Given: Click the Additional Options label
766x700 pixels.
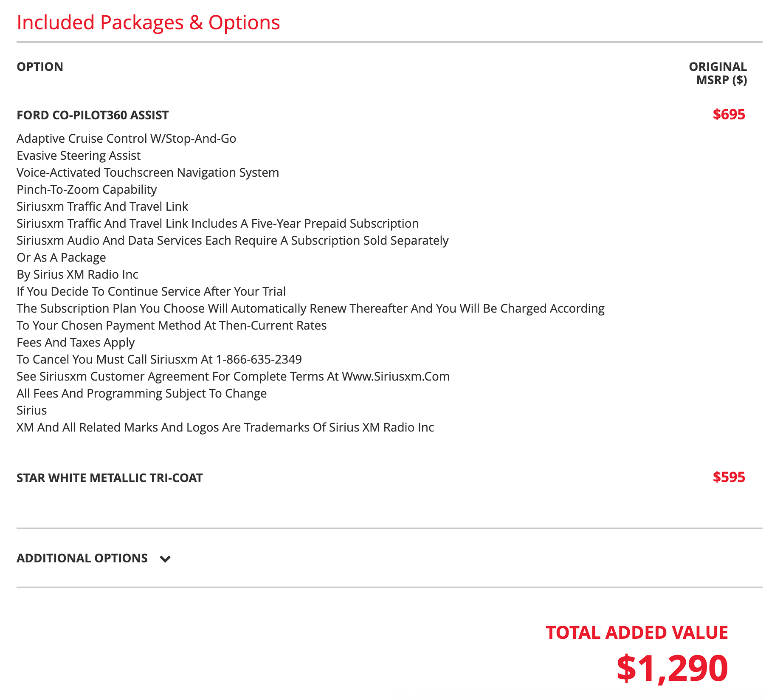Looking at the screenshot, I should (x=82, y=558).
